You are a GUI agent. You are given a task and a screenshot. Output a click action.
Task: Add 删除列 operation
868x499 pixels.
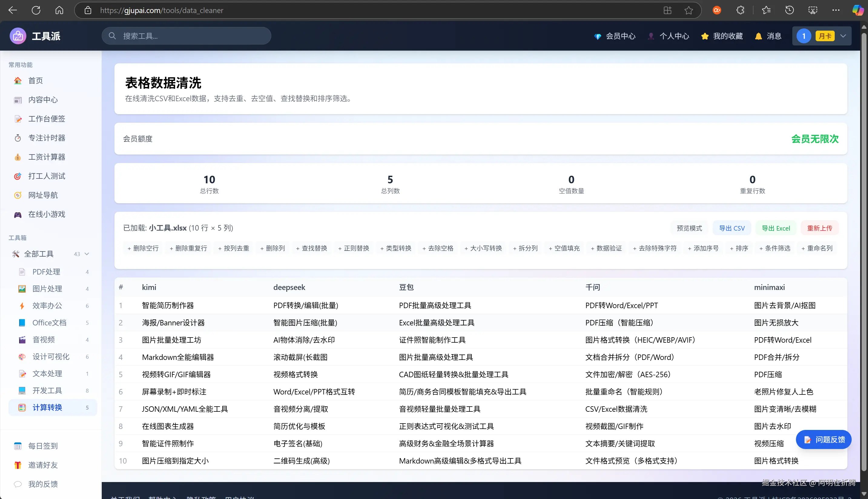tap(272, 248)
